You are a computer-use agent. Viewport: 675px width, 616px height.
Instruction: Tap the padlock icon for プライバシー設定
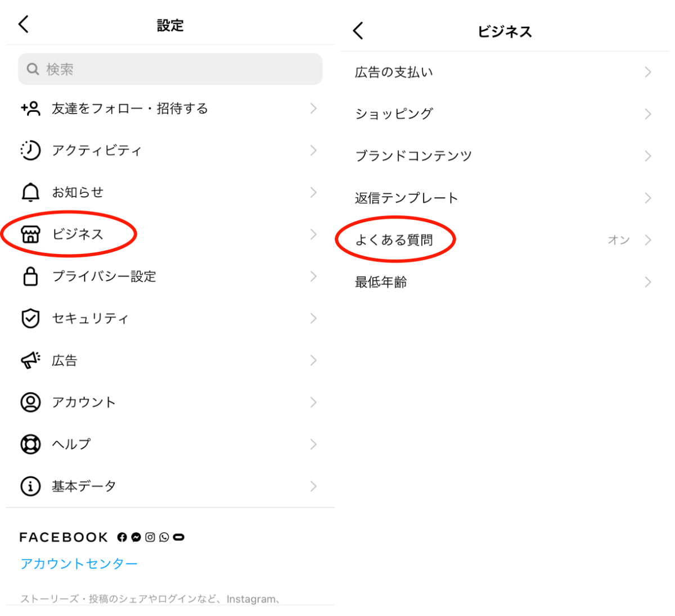point(30,276)
